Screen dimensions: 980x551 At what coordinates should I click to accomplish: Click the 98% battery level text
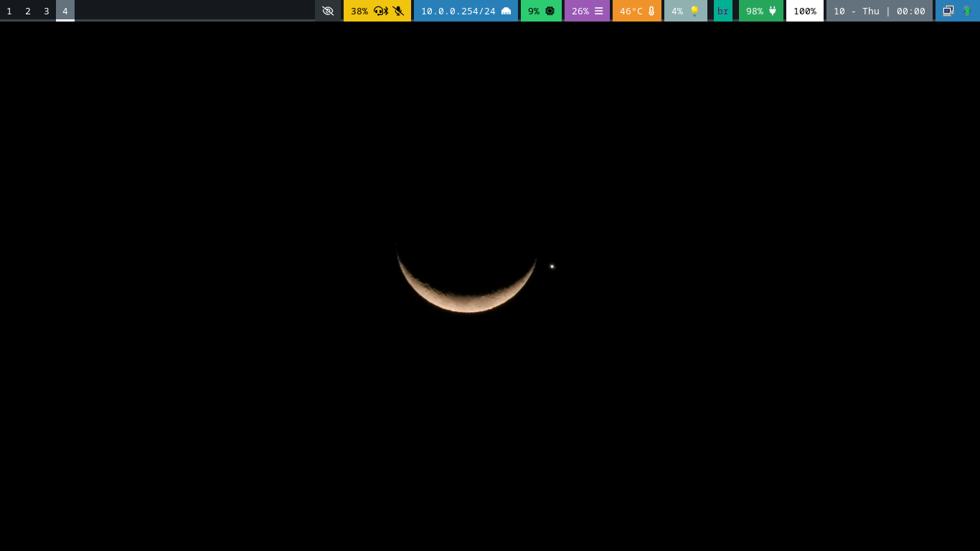755,11
